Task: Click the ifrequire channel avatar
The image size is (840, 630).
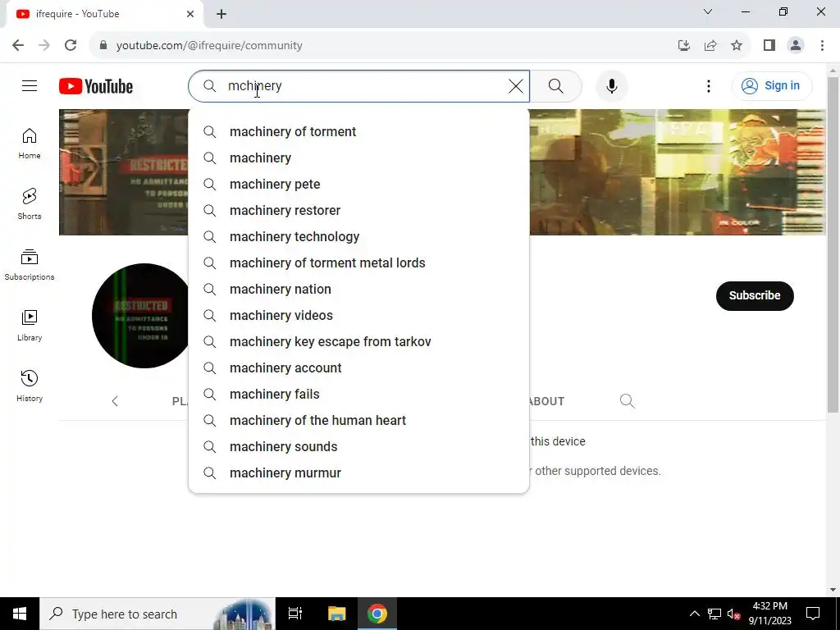Action: [140, 316]
